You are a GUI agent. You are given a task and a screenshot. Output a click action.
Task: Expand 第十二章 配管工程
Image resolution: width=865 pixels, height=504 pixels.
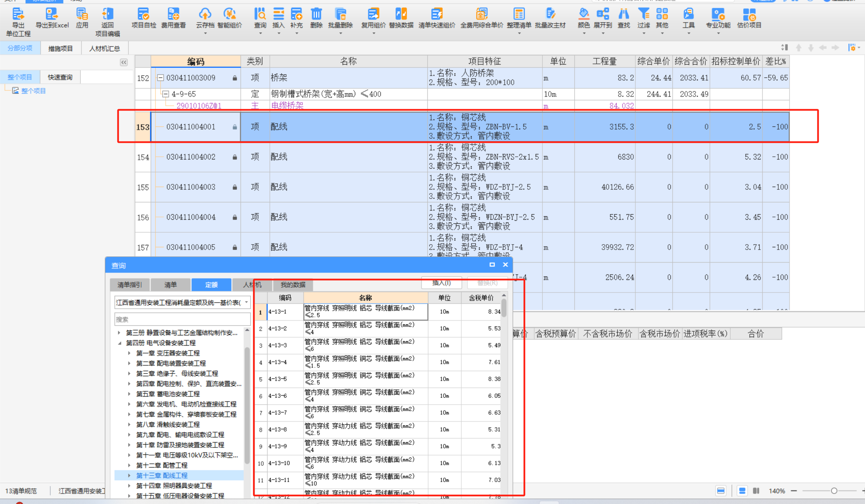[x=129, y=465]
